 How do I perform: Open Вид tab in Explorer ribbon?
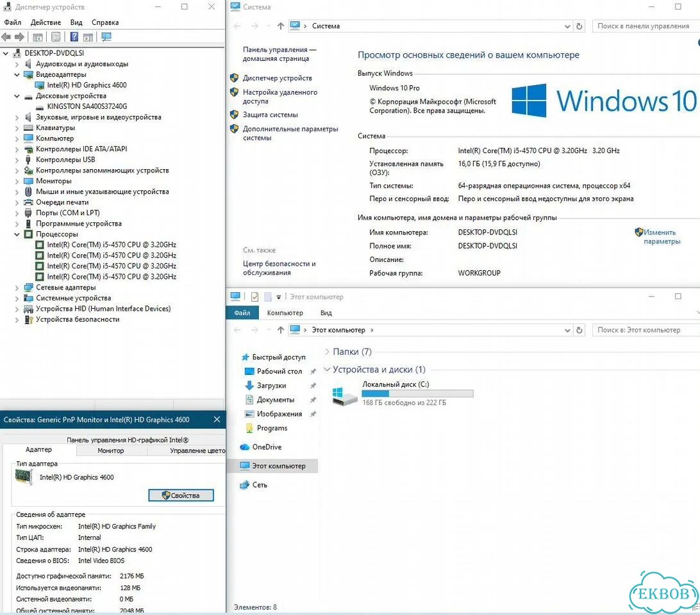326,313
